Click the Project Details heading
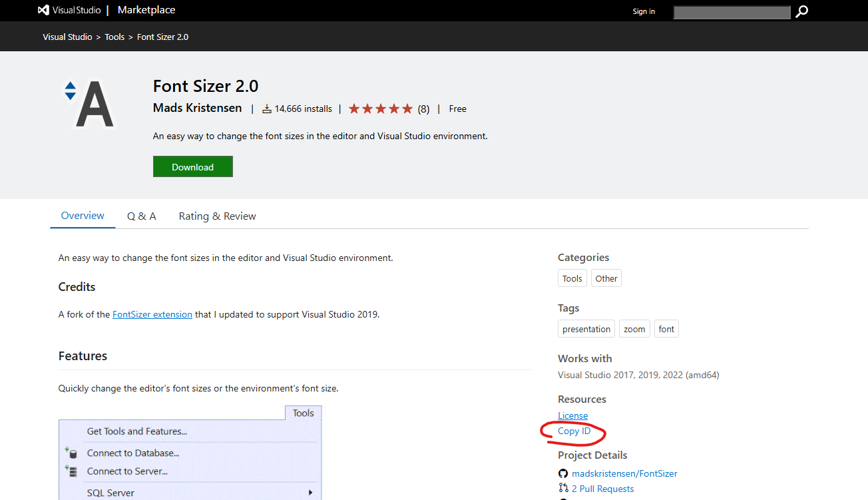Viewport: 868px width, 500px height. point(592,455)
